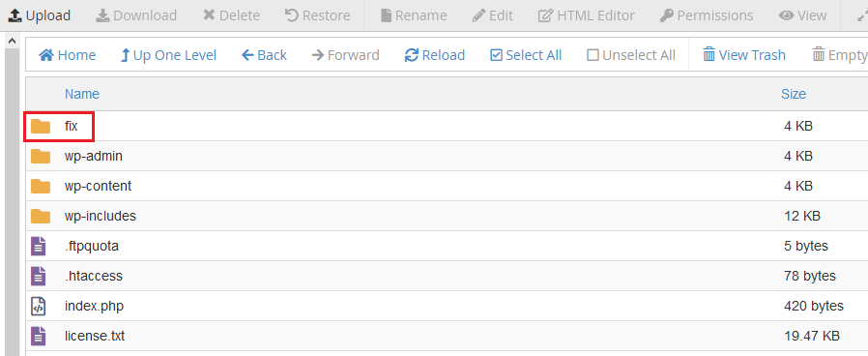Open the HTML Editor tool

point(586,15)
